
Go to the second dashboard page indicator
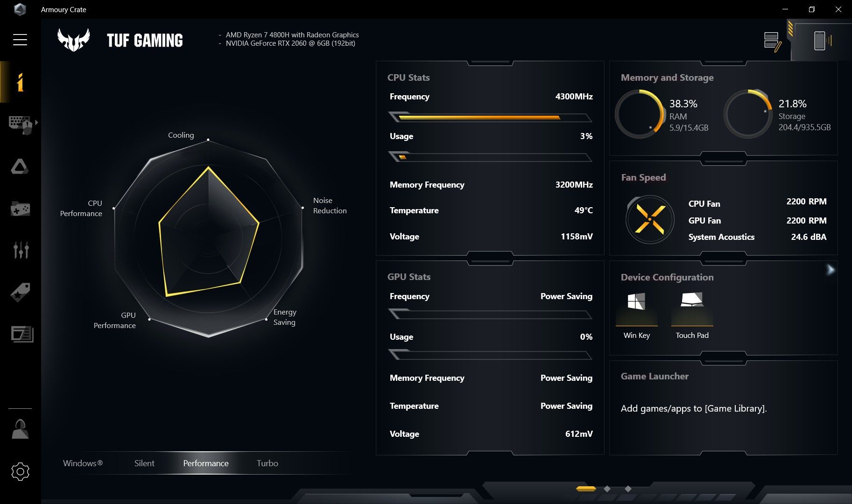coord(607,489)
